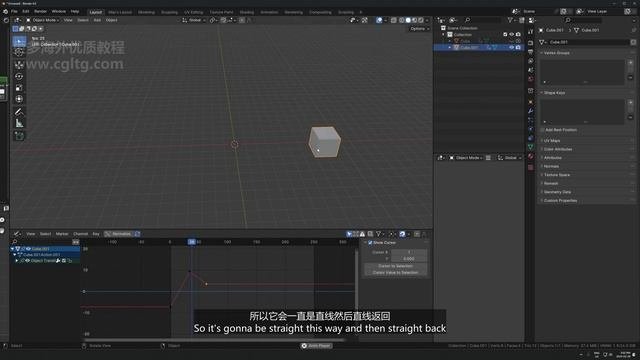Select the Add Cube tool
Screen dimensions: 640x360
(19, 136)
